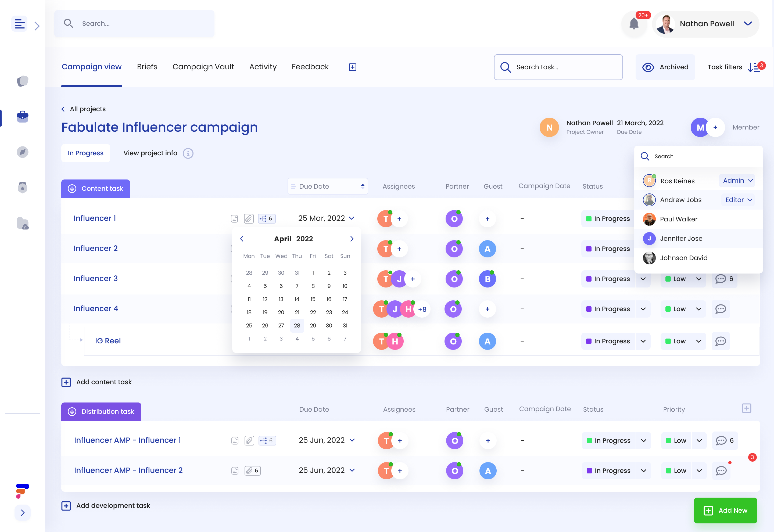Click the green Add New button
Screen dimensions: 774x532
pos(725,510)
